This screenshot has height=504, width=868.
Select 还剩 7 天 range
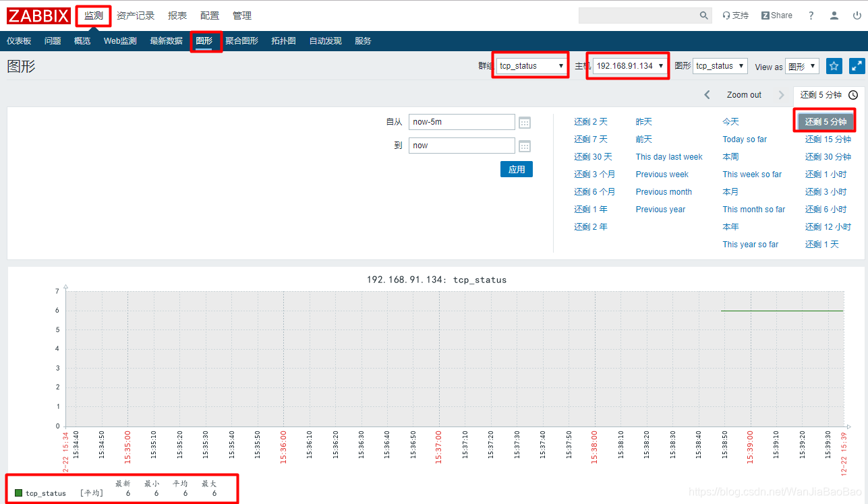click(591, 139)
